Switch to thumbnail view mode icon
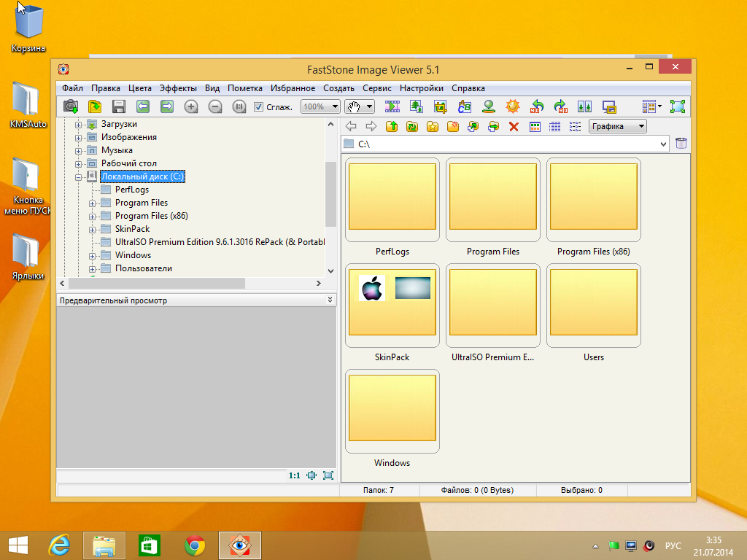 point(535,126)
